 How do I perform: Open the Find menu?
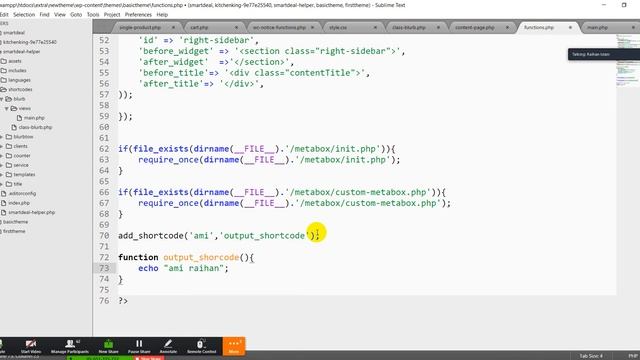pos(44,14)
